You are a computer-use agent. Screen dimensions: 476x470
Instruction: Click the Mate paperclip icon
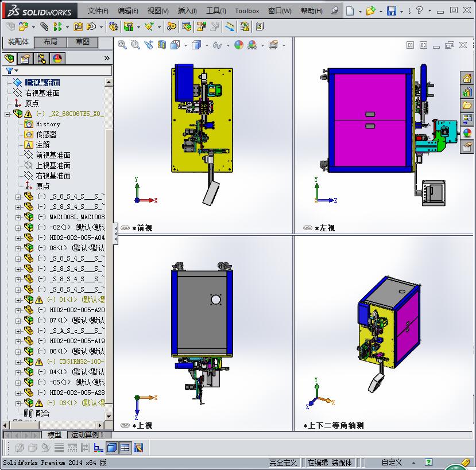click(x=44, y=27)
